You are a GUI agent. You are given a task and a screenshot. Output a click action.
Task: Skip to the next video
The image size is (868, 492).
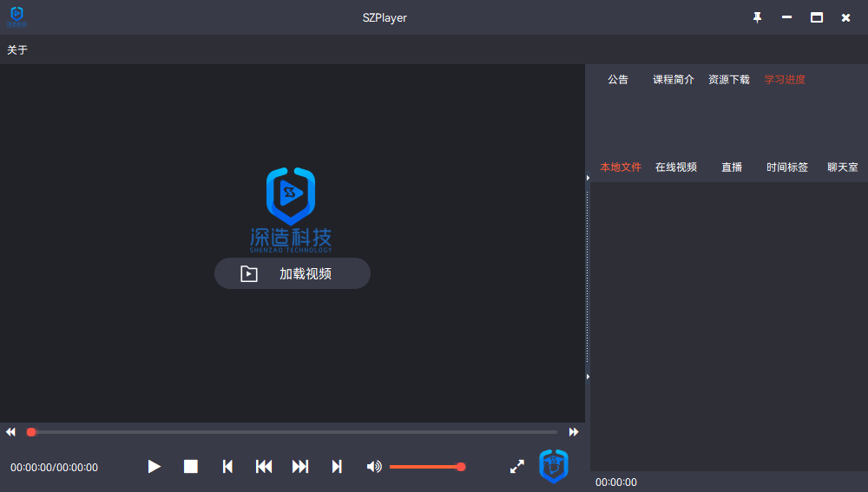tap(300, 467)
